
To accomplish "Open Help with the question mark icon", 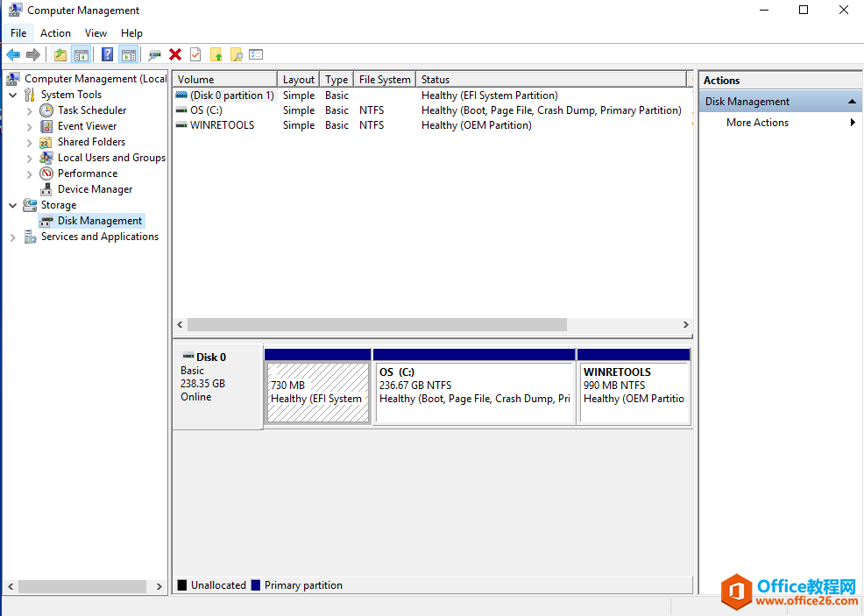I will coord(107,55).
